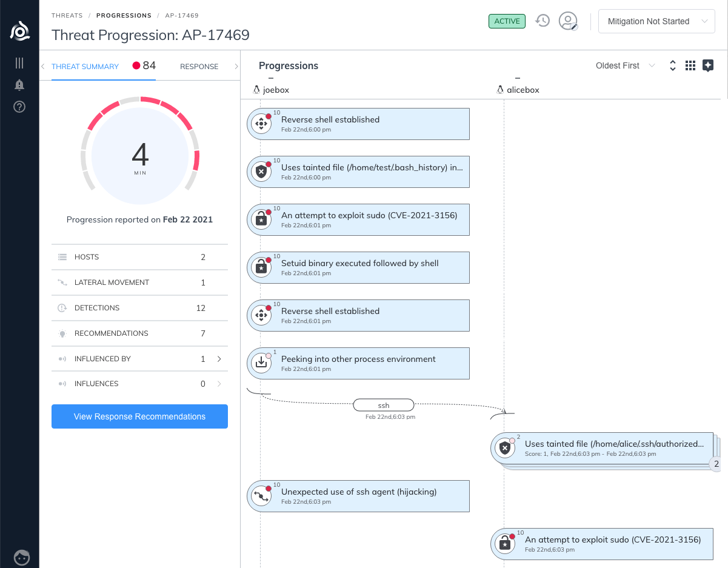Open the assign user profile icon

pos(568,21)
